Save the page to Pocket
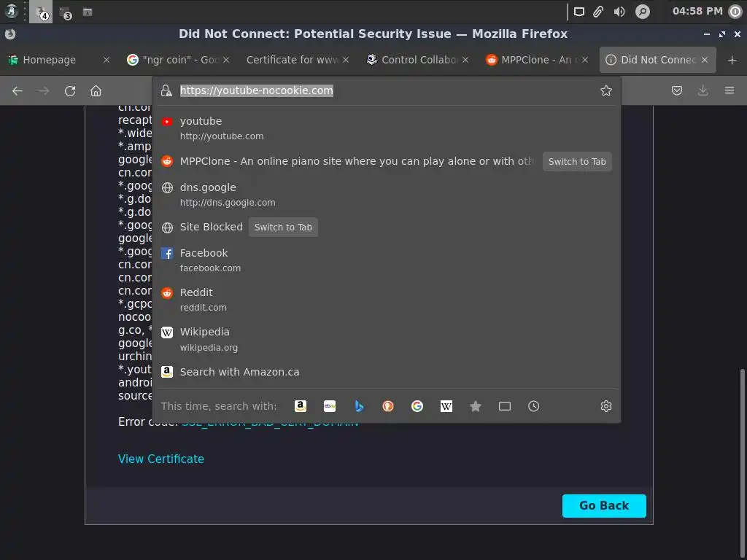 676,90
